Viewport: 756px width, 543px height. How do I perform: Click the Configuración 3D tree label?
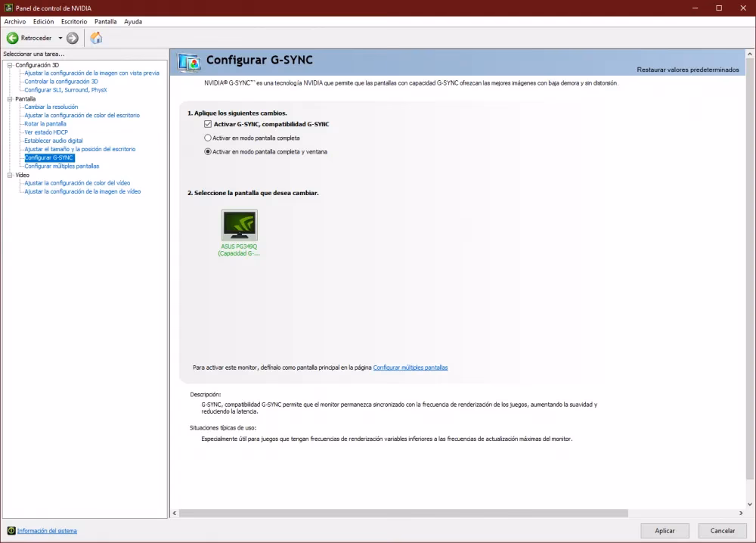coord(37,64)
